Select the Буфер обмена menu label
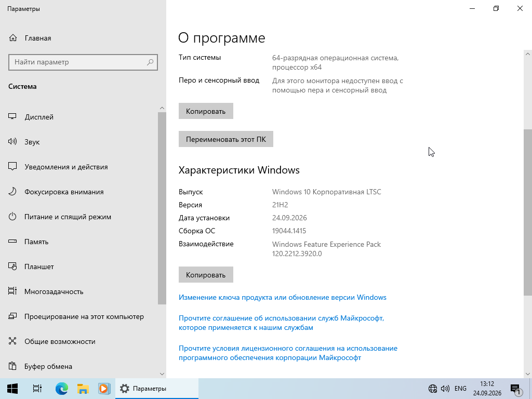The width and height of the screenshot is (532, 399). click(48, 366)
